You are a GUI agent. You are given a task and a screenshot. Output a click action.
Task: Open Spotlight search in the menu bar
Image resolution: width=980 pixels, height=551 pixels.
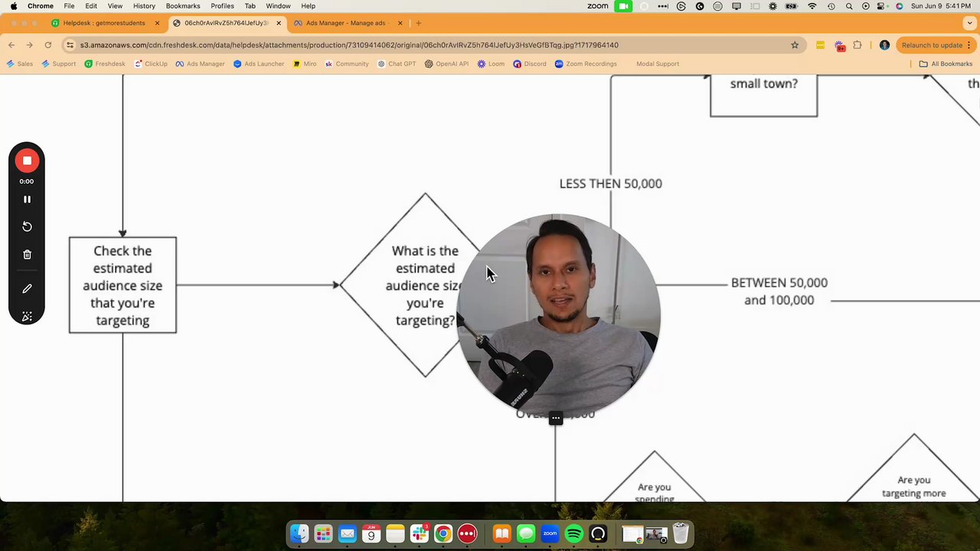click(849, 6)
